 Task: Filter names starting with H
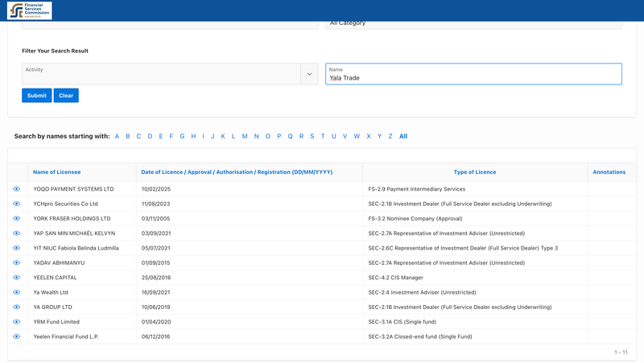pos(193,136)
